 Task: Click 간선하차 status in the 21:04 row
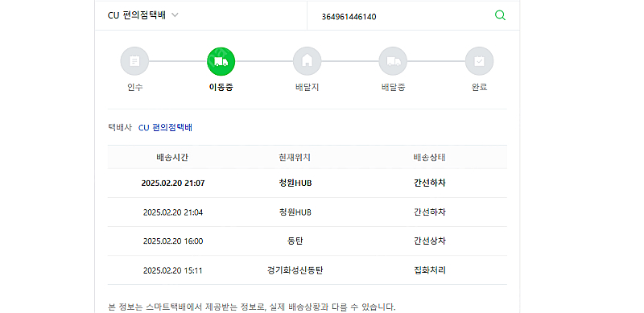[x=430, y=212]
